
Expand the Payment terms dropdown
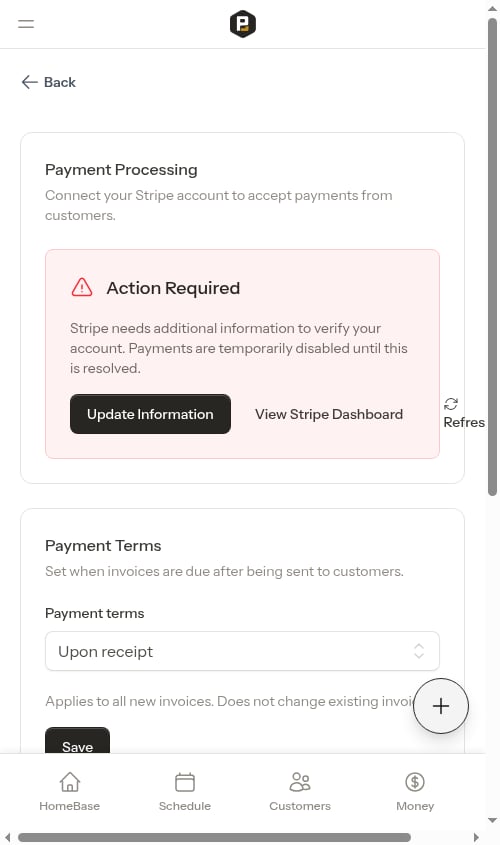pyautogui.click(x=242, y=651)
